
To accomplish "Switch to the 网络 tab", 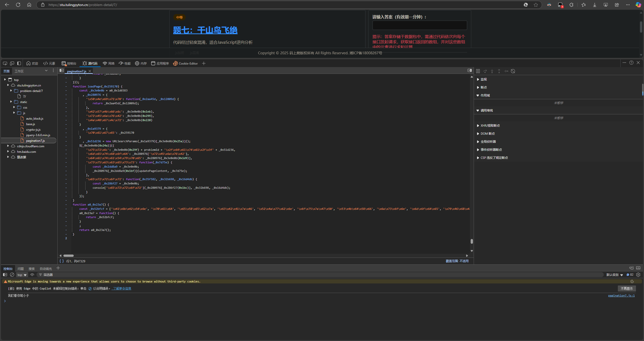I will point(108,63).
